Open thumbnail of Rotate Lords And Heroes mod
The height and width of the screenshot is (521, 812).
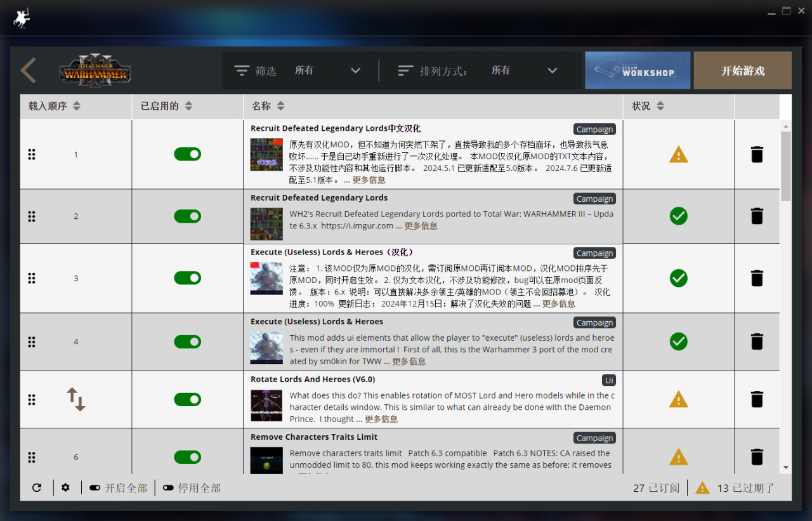pyautogui.click(x=266, y=406)
